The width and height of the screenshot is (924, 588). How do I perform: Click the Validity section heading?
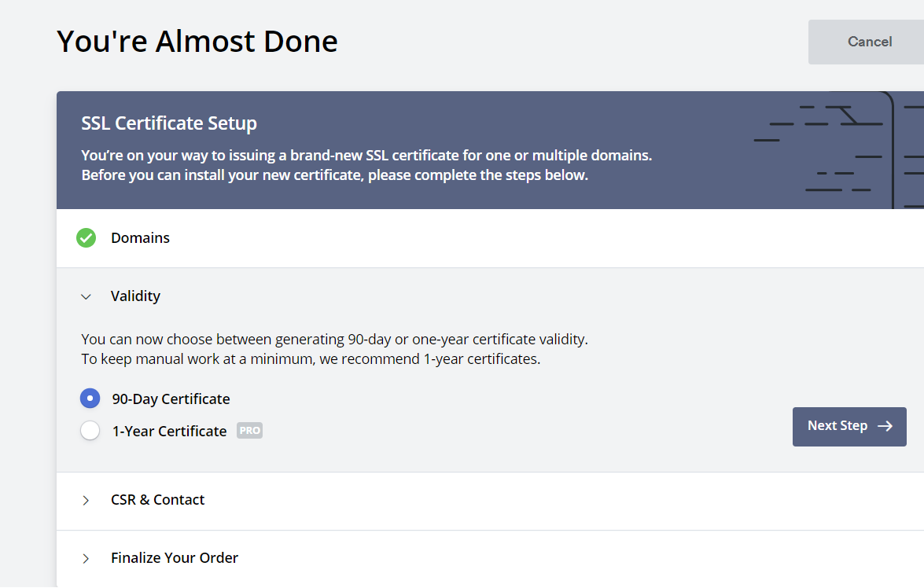coord(135,296)
